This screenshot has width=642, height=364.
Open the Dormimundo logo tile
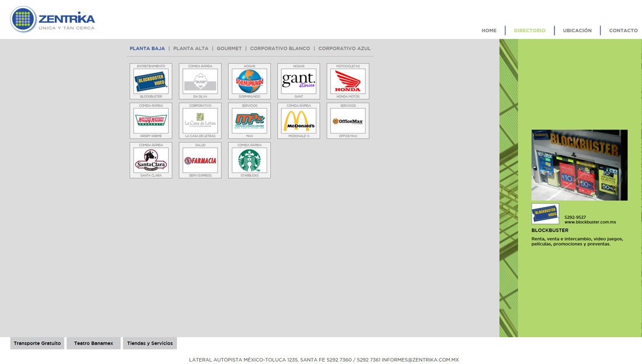(249, 81)
